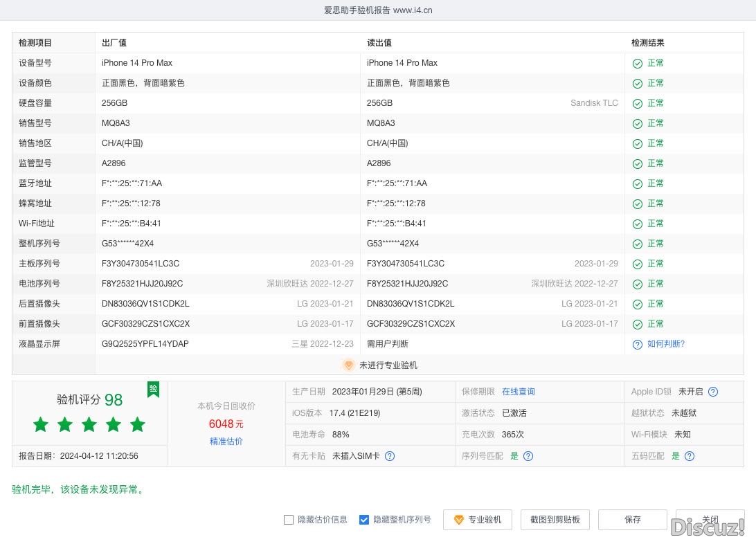Screen dimensions: 756x544
Task: Click help icon next to 序列号匹配
Action: click(x=528, y=456)
